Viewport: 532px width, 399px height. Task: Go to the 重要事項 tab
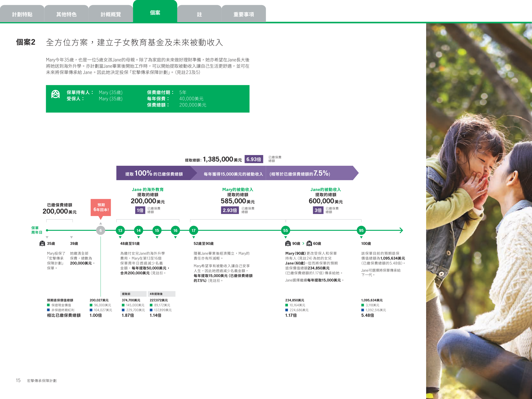click(244, 14)
